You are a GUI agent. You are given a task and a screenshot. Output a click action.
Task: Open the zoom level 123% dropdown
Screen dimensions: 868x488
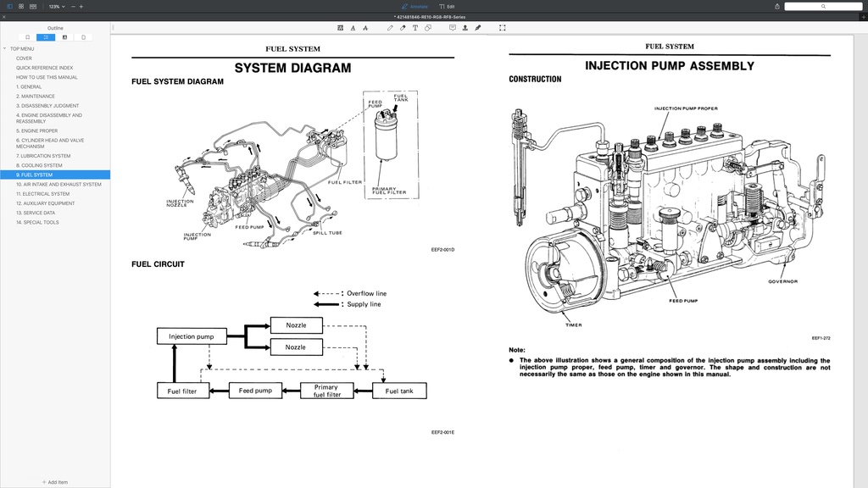point(55,6)
